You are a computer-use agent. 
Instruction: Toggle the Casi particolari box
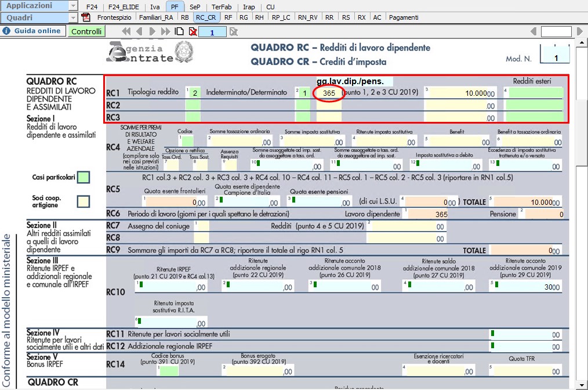click(x=84, y=177)
